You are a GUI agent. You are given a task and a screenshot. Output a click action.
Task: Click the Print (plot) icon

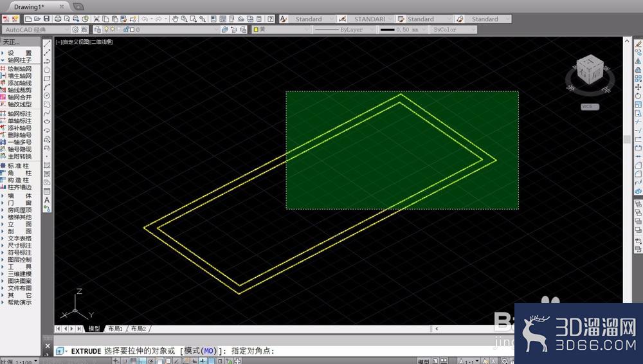pos(58,19)
